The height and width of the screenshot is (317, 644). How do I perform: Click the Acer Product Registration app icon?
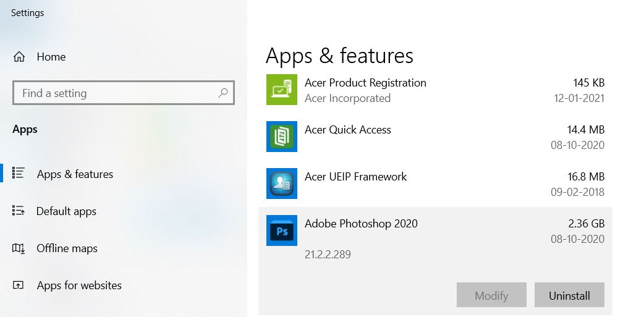pos(282,90)
